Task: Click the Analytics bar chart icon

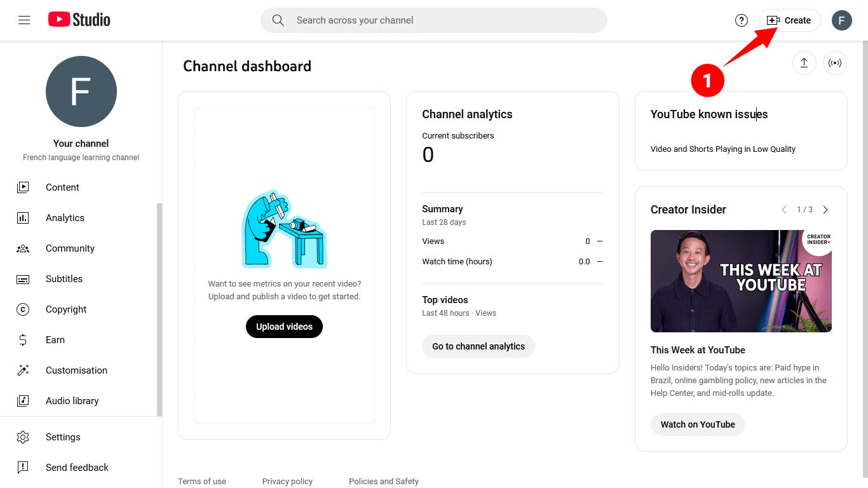Action: pyautogui.click(x=23, y=218)
